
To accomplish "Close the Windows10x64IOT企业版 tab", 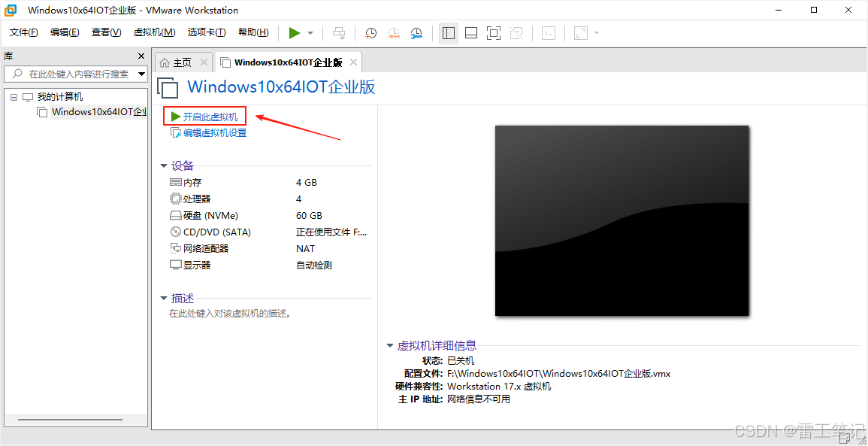I will coord(354,62).
